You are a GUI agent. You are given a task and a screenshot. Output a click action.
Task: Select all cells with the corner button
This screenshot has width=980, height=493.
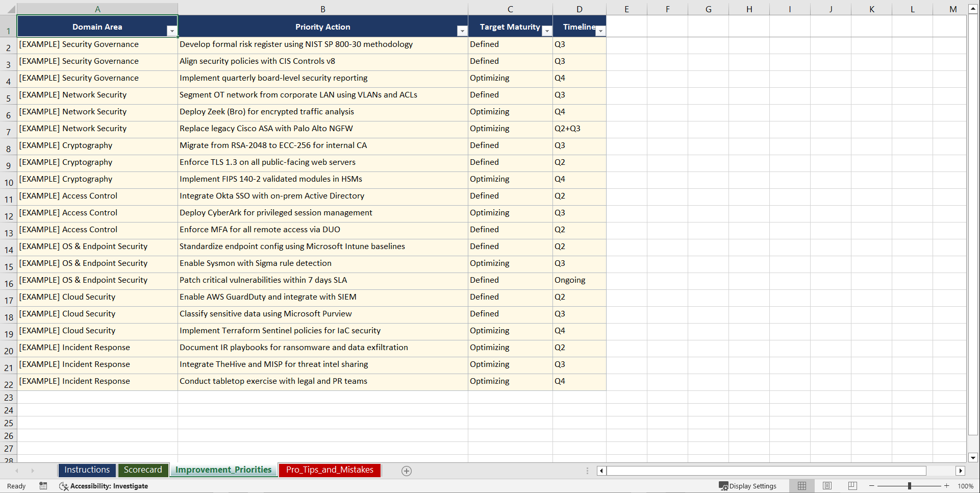[x=11, y=9]
